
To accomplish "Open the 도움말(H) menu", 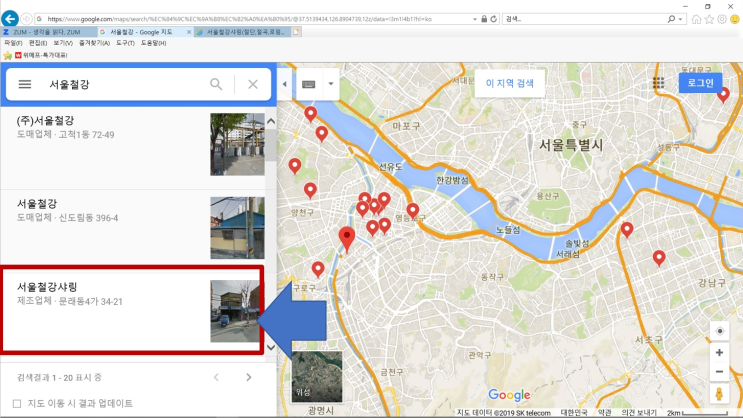I will (154, 43).
